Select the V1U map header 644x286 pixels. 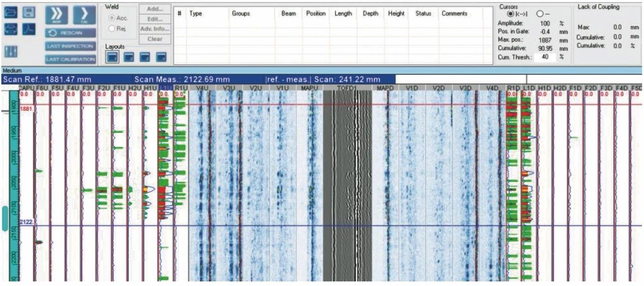pos(282,88)
